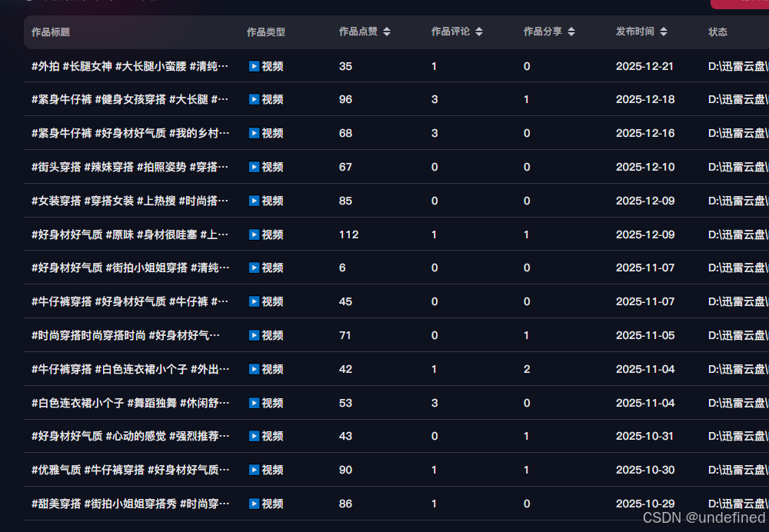This screenshot has height=532, width=769.
Task: Click the 作品类型 column header
Action: click(x=266, y=32)
